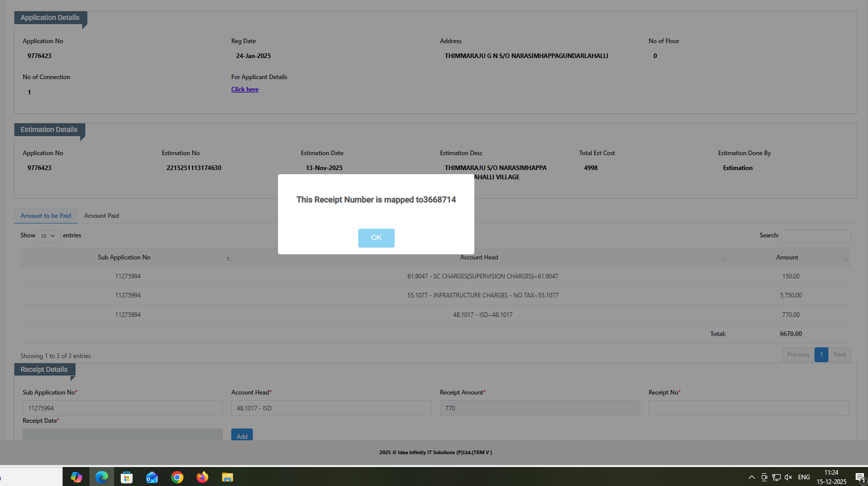Click the Idea Infinity IT Solutions footer text

pos(436,453)
